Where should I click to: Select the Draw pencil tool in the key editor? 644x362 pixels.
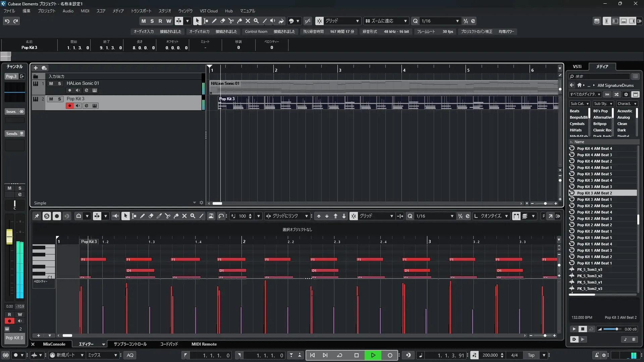pyautogui.click(x=143, y=216)
